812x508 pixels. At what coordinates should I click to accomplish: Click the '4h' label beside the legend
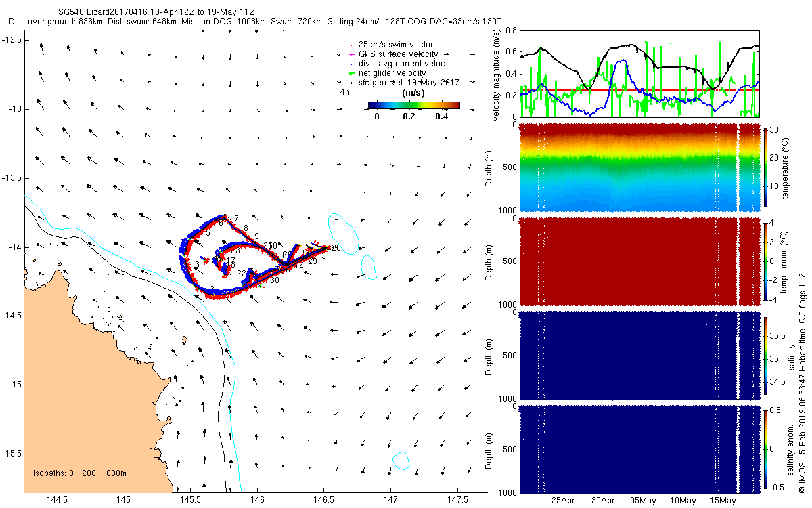click(345, 91)
